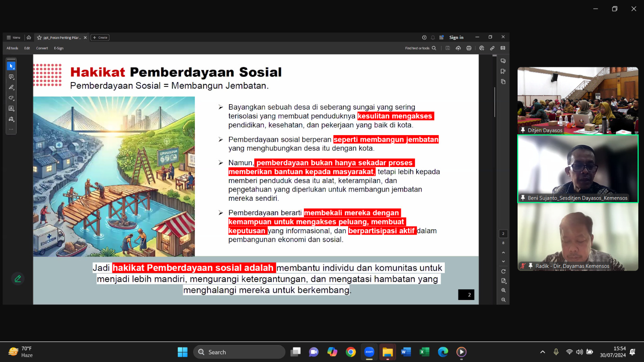Open Windows Start menu
The height and width of the screenshot is (362, 644).
click(x=183, y=352)
